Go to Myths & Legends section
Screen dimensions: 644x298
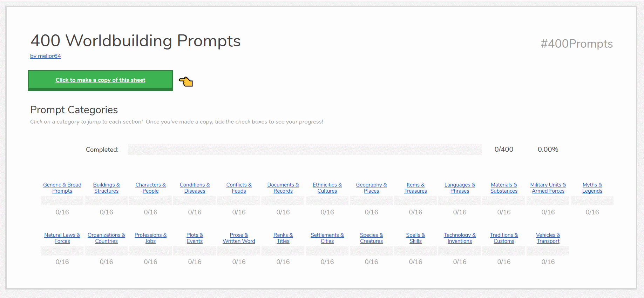point(592,188)
